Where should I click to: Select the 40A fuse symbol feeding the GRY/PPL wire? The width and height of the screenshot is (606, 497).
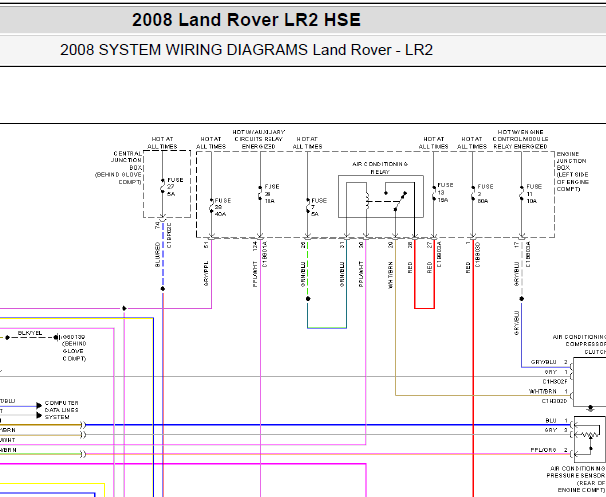click(x=211, y=206)
